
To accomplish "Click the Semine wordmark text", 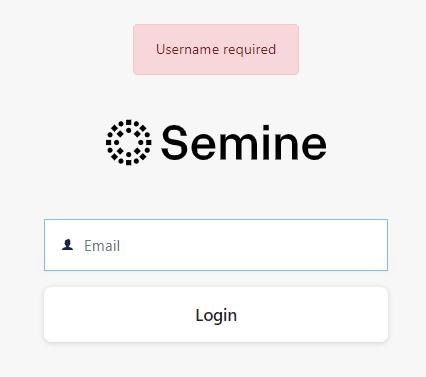I will click(x=244, y=143).
